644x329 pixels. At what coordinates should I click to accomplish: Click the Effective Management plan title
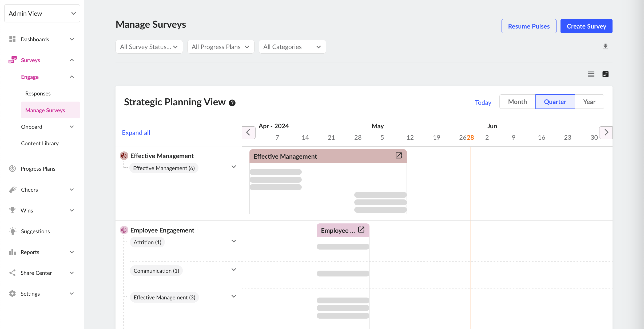click(162, 156)
